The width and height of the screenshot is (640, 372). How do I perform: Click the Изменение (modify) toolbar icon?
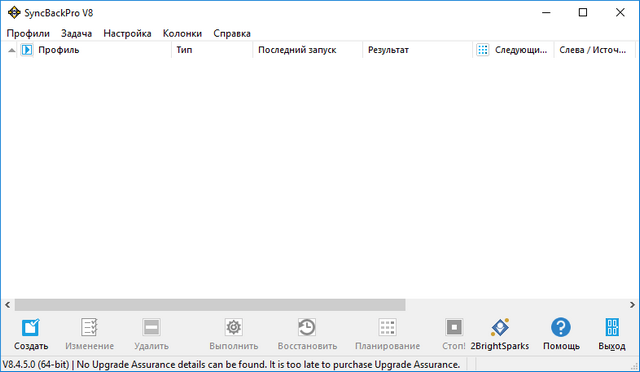(89, 327)
